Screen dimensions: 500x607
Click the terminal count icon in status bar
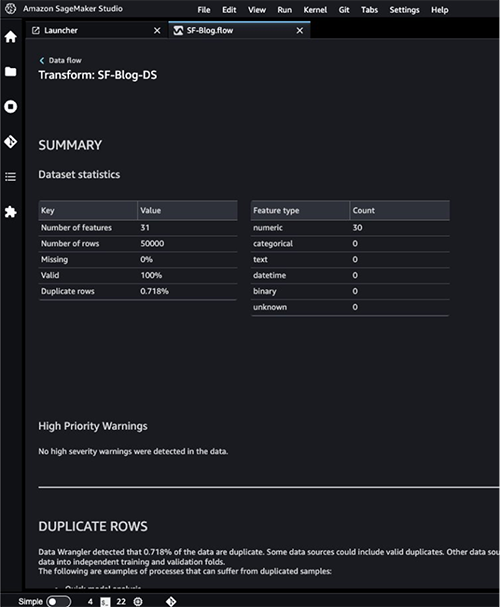click(105, 602)
